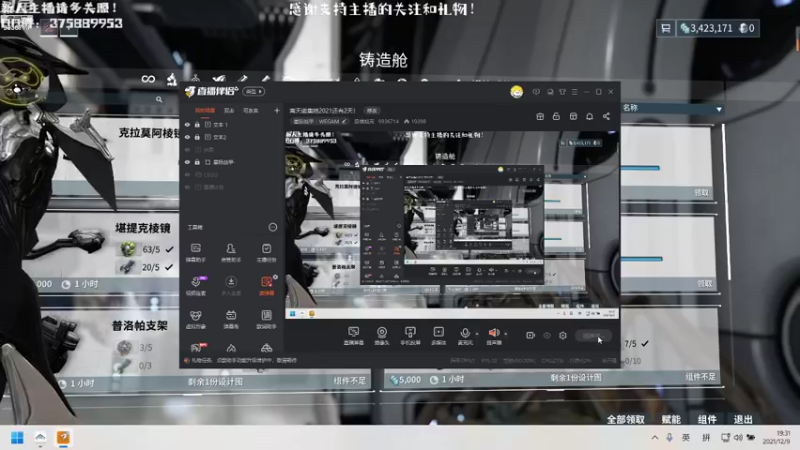Open 组件 in the foundry footer
The height and width of the screenshot is (450, 800).
click(707, 419)
